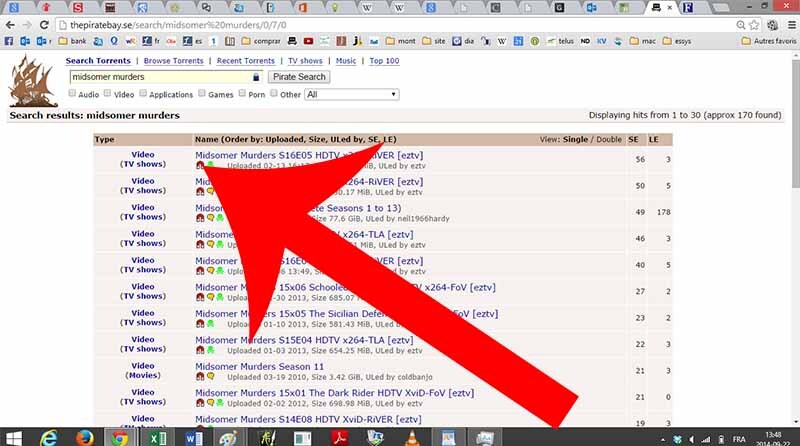Click the midsomer murders search field

[166, 77]
